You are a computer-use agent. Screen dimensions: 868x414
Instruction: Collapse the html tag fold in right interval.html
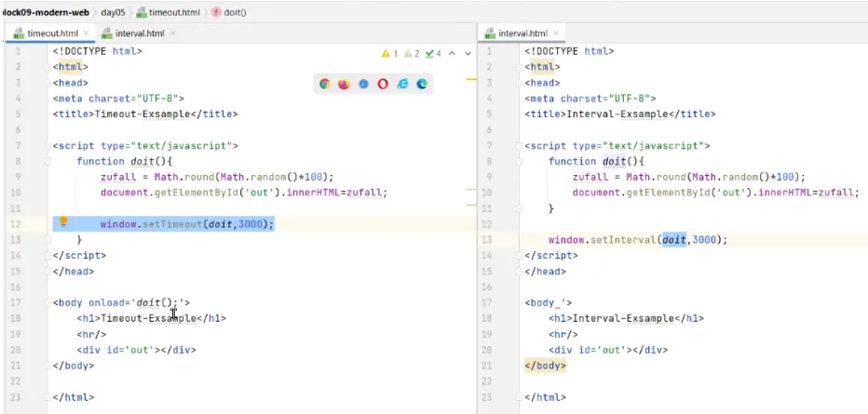520,67
